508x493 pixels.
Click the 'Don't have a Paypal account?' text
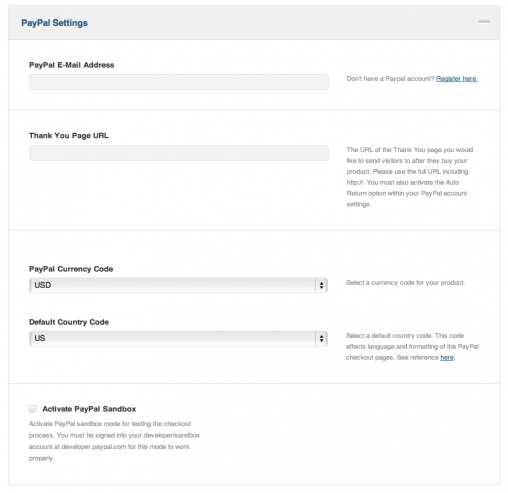390,79
